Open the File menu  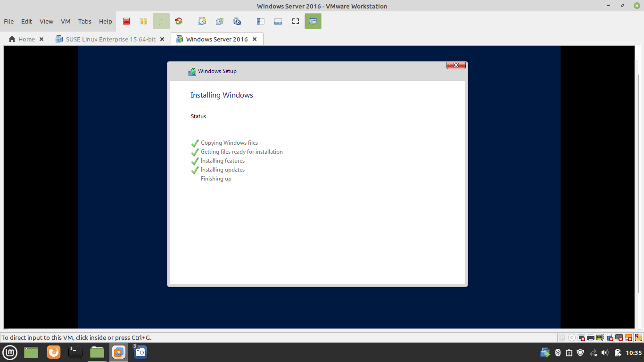tap(8, 21)
